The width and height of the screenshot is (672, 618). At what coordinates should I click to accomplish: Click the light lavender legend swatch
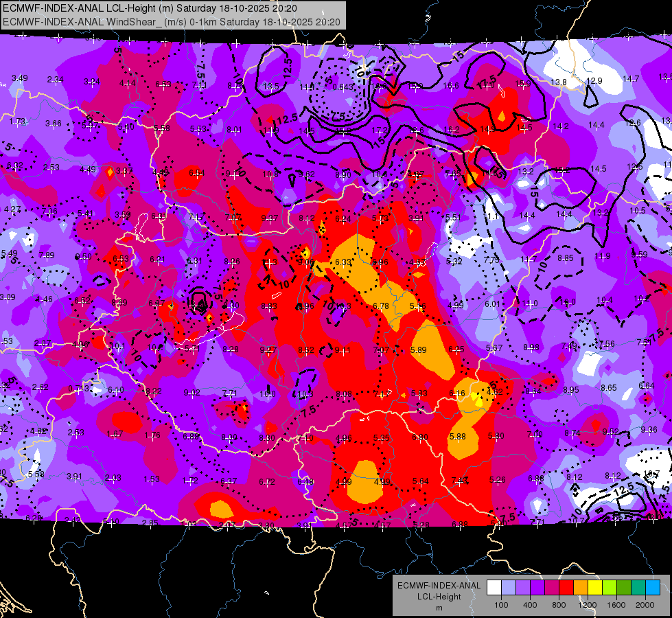tap(509, 588)
